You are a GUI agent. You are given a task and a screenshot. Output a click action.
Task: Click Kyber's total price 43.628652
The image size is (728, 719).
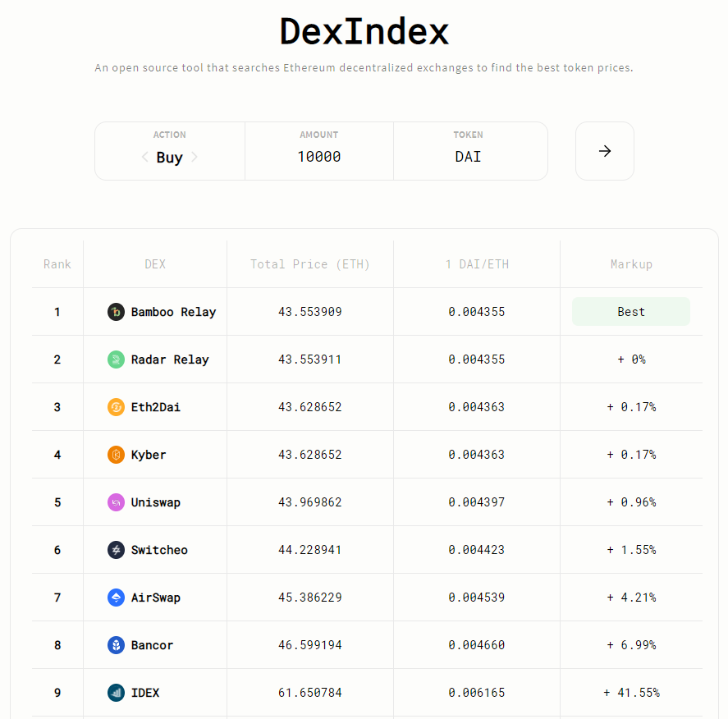[309, 455]
